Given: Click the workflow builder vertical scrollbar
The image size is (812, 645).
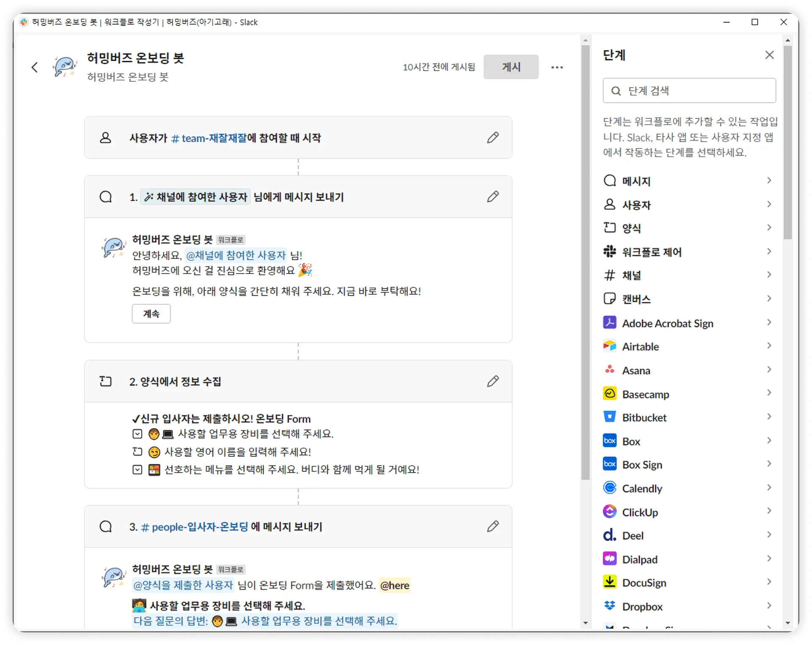Looking at the screenshot, I should (585, 262).
